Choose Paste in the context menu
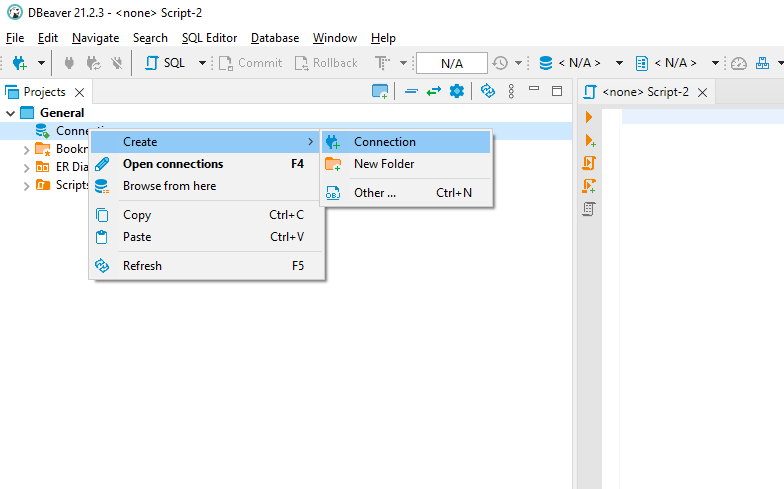This screenshot has height=489, width=784. click(207, 237)
